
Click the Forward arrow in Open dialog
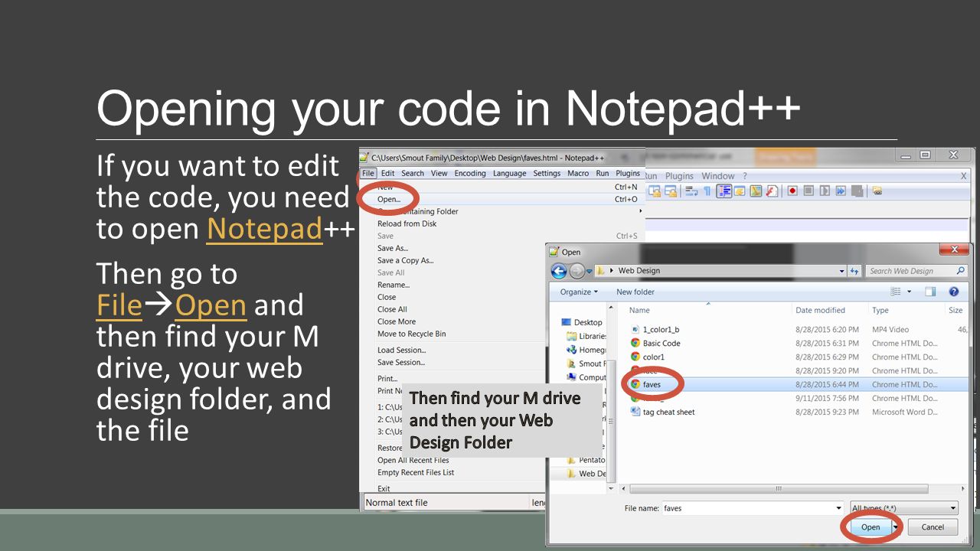(577, 271)
